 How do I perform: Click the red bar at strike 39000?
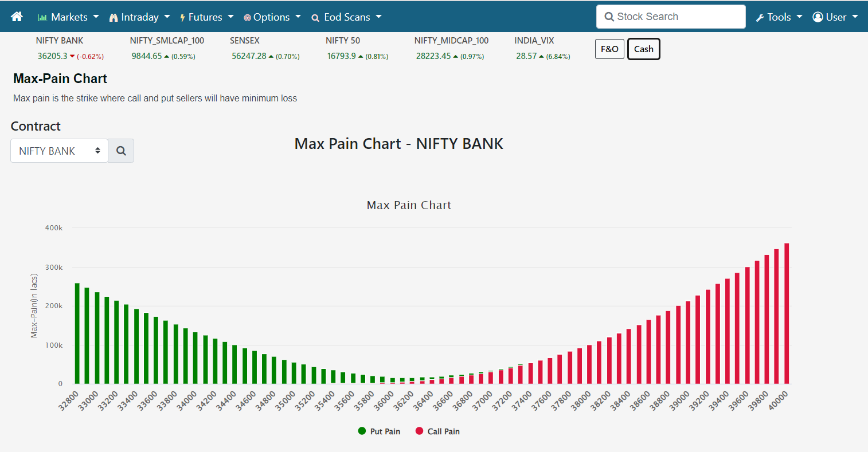click(688, 343)
